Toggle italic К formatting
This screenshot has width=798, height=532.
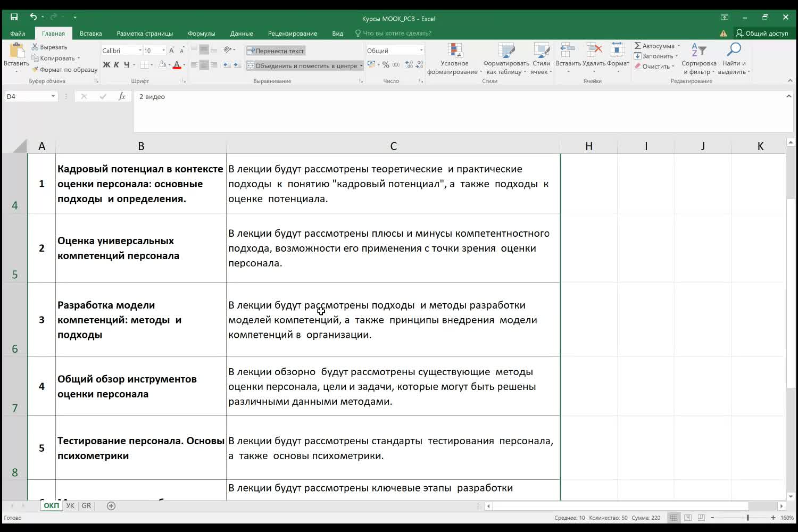117,65
